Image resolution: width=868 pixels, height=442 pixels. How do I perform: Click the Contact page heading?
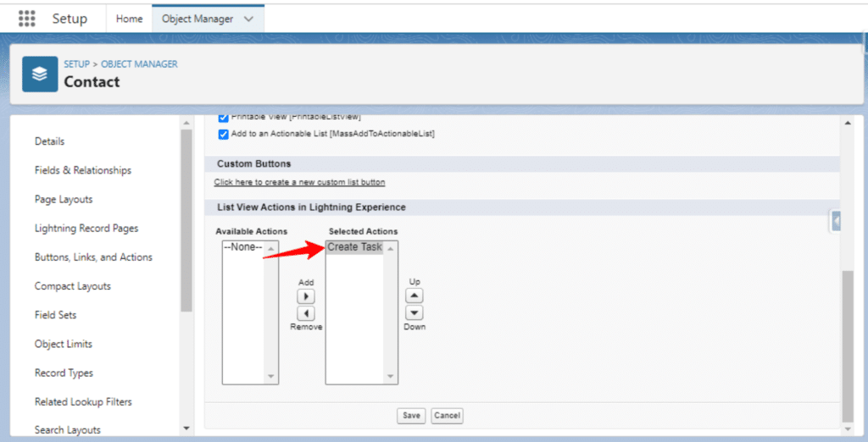(92, 82)
